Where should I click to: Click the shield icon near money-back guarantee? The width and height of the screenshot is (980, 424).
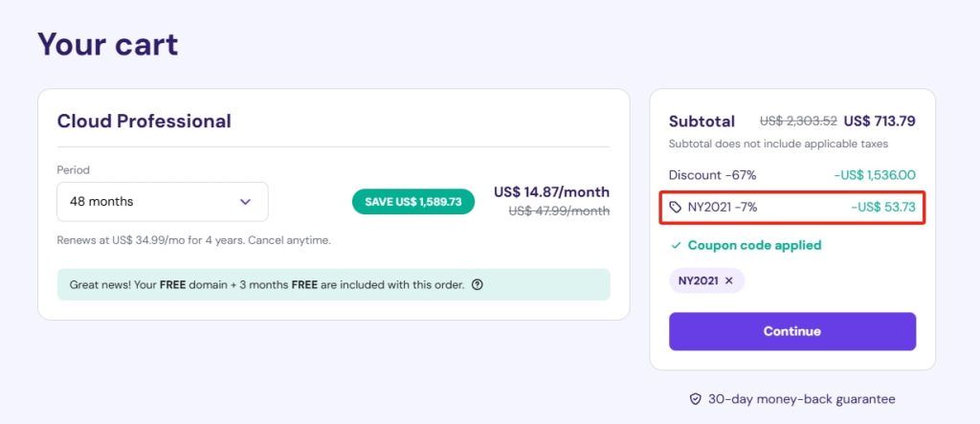[x=695, y=399]
